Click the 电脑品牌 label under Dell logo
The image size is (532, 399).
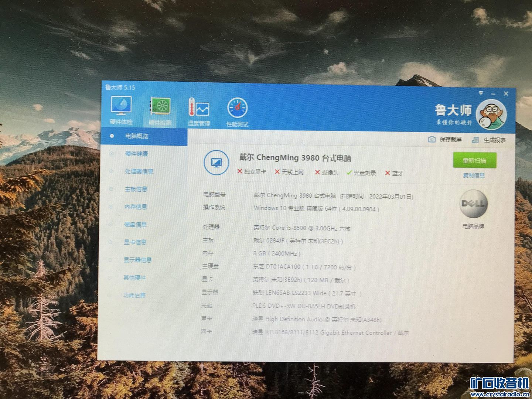(473, 226)
